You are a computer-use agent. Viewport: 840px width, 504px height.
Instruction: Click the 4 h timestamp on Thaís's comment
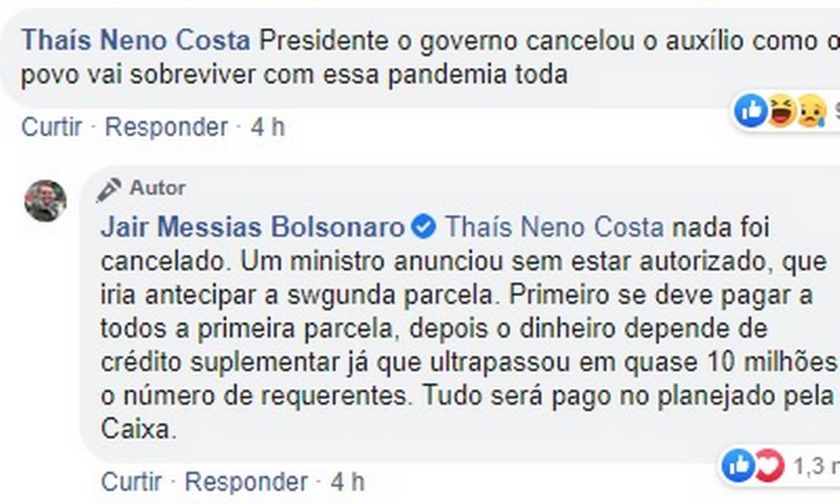coord(268,127)
